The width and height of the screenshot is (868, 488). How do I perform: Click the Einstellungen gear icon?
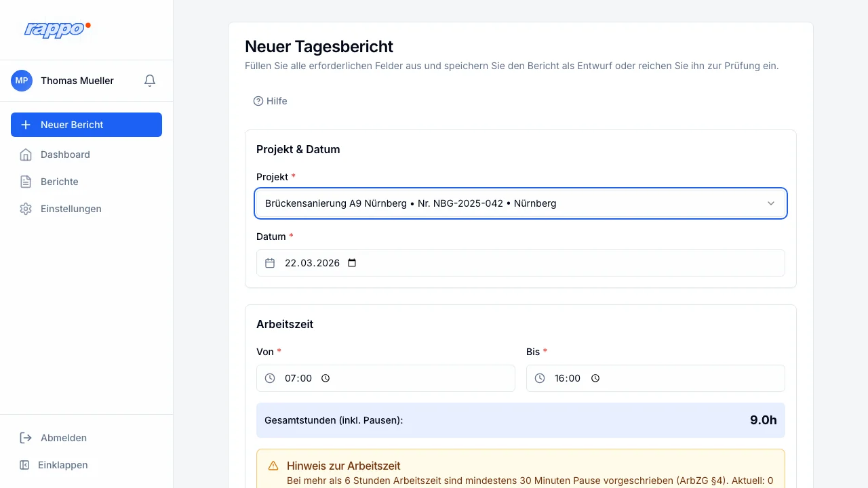click(x=26, y=209)
